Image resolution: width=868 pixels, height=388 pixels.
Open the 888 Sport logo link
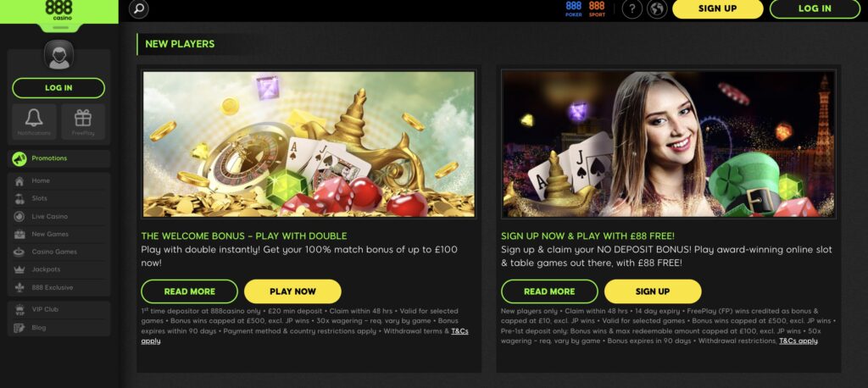597,8
